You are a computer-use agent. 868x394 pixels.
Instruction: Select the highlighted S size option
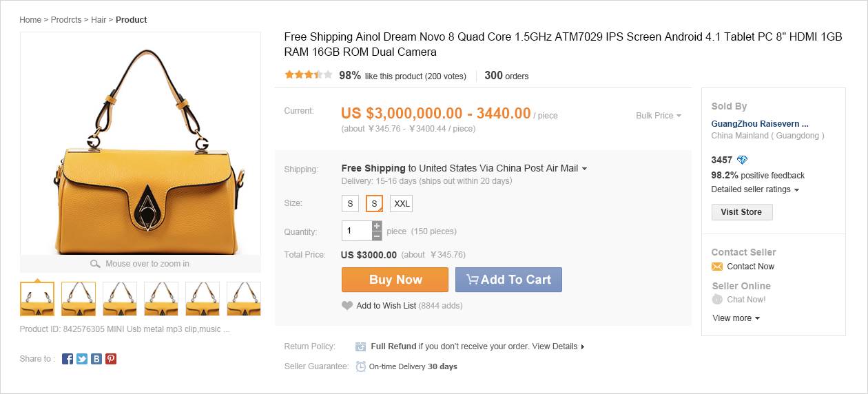click(x=375, y=204)
